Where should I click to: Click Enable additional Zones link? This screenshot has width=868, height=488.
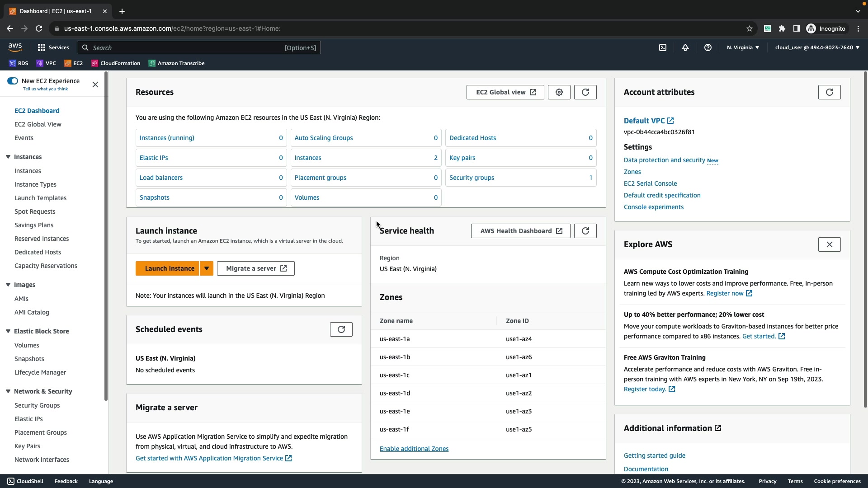(414, 449)
